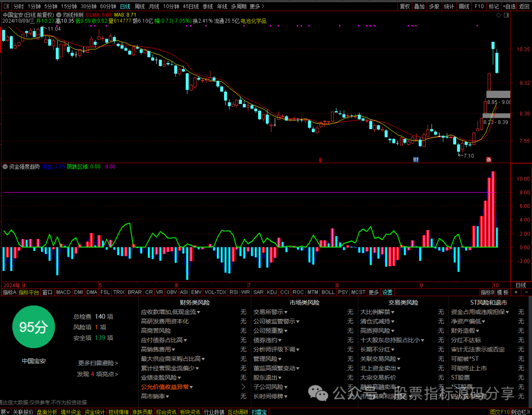Switch to 扫雷宝 bottom tab
The width and height of the screenshot is (532, 415).
tap(259, 412)
